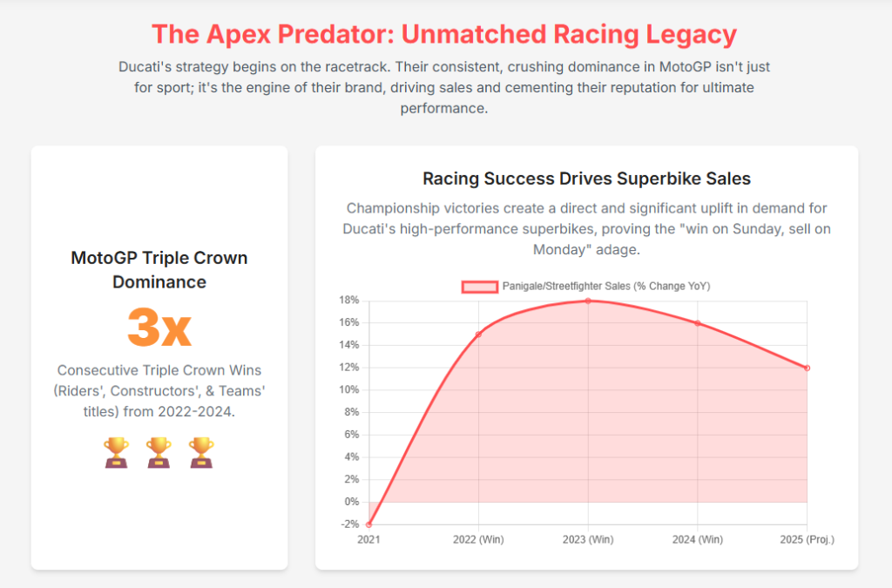This screenshot has width=892, height=588.
Task: Click the 2022 (Win) axis label
Action: pyautogui.click(x=478, y=540)
